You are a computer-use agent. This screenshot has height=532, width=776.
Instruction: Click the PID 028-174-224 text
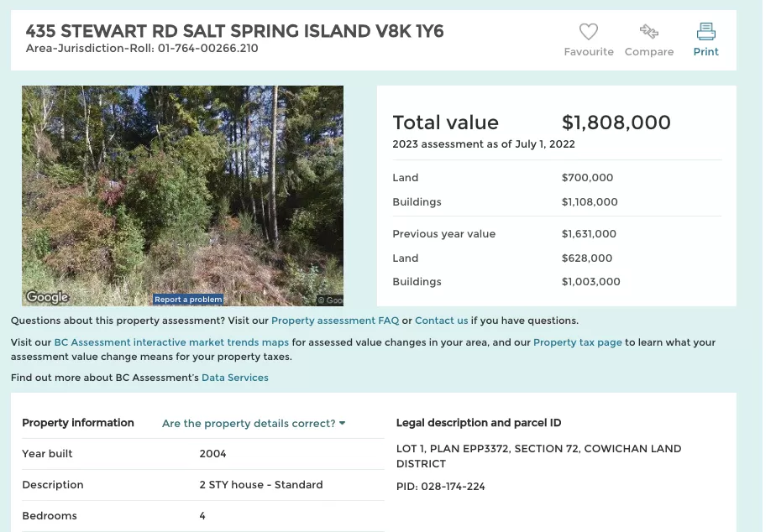point(440,487)
